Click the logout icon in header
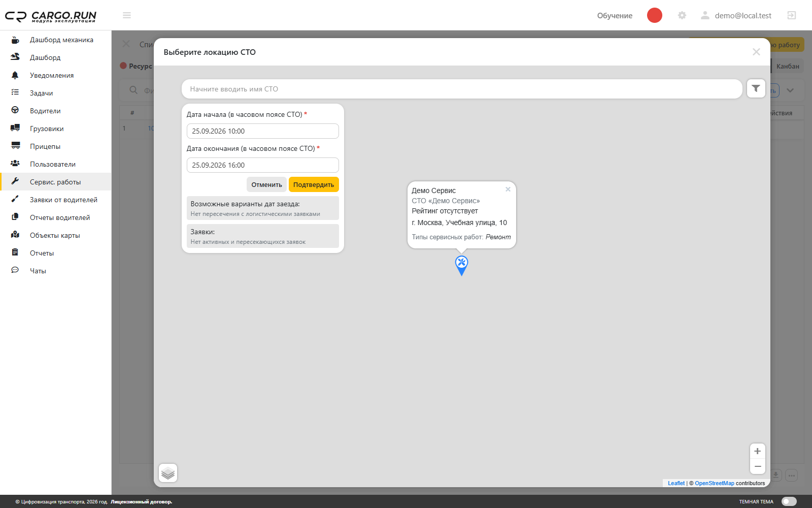Screen dimensions: 812x508 coord(791,15)
